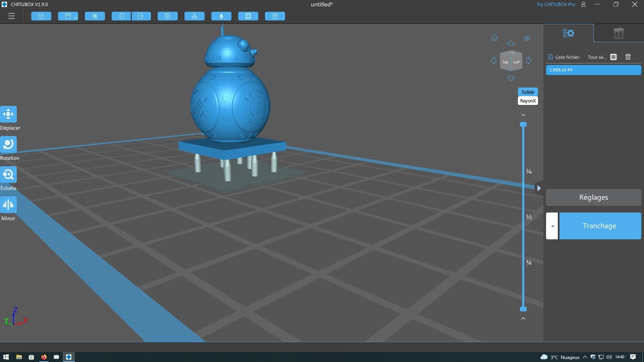This screenshot has width=644, height=362.
Task: Click the undo arrow toolbar button
Action: pyautogui.click(x=121, y=16)
